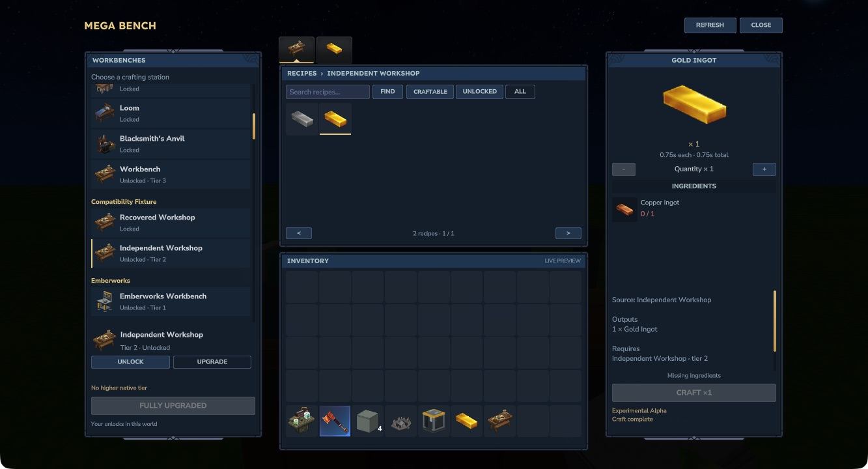Select the workbench icon tab above Recipes

tap(296, 50)
